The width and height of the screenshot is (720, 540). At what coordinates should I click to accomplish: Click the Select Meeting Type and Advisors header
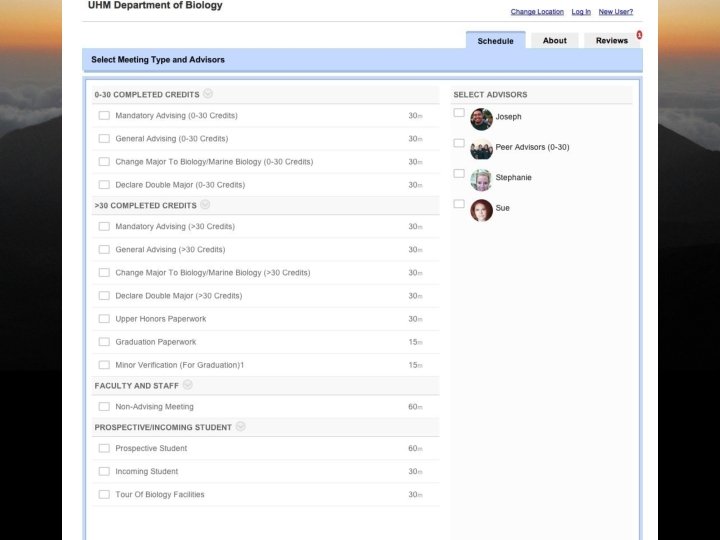pyautogui.click(x=158, y=60)
